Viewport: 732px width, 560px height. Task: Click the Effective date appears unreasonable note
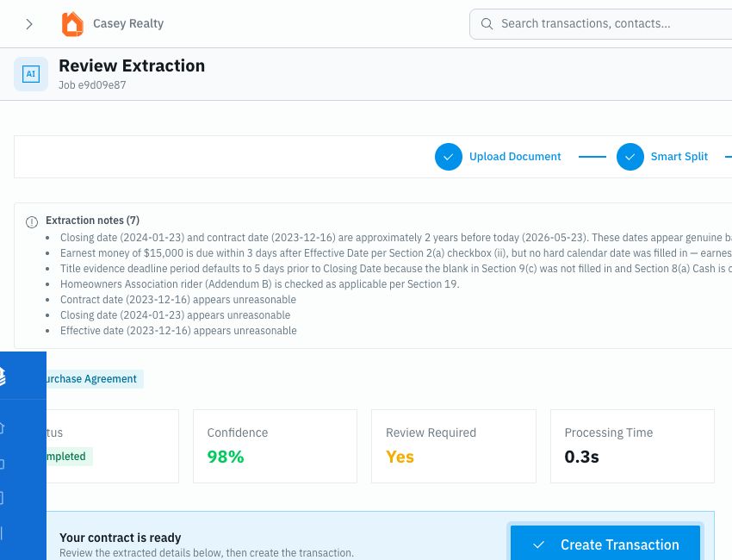tap(178, 330)
